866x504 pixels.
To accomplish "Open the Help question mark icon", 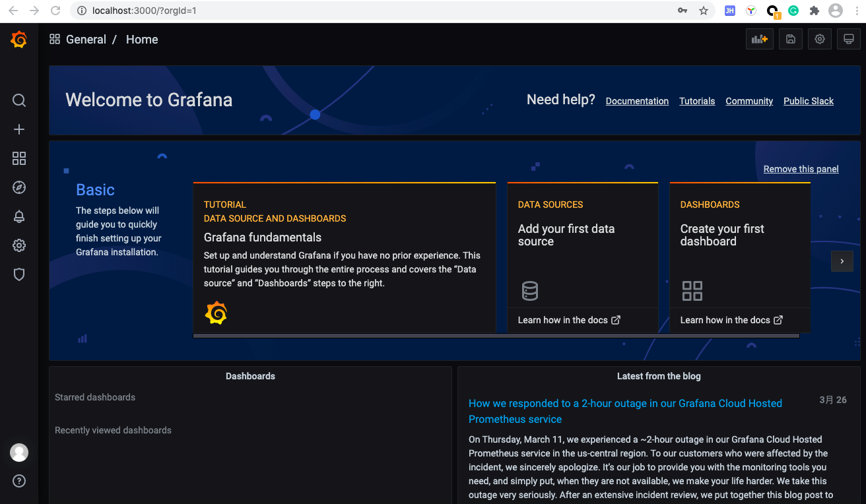I will coord(19,481).
